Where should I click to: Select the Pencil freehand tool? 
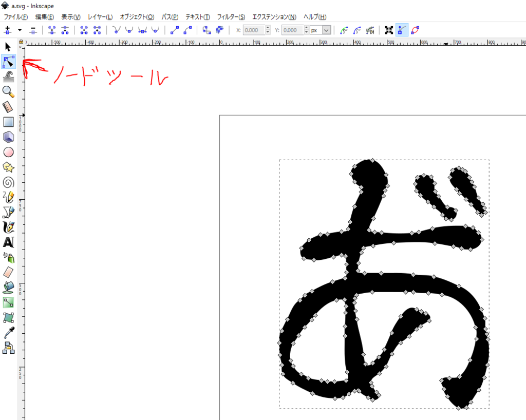(x=8, y=197)
